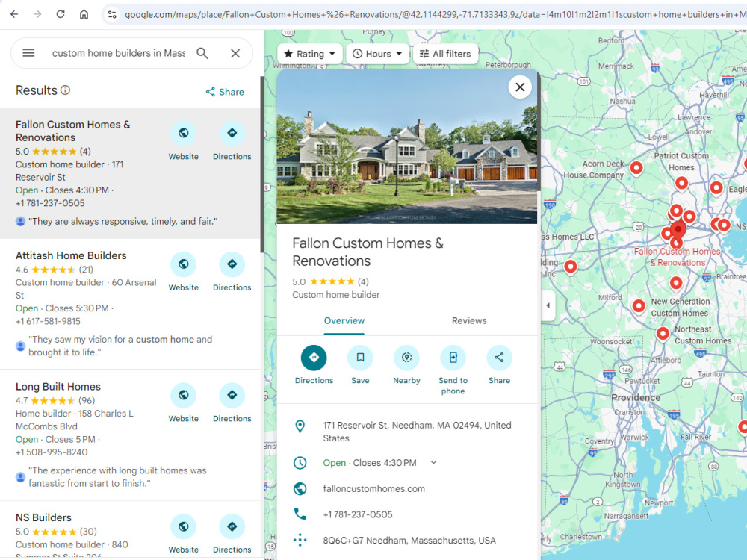Click the Directions button in place card
Viewport: 747px width, 560px height.
pos(314,365)
